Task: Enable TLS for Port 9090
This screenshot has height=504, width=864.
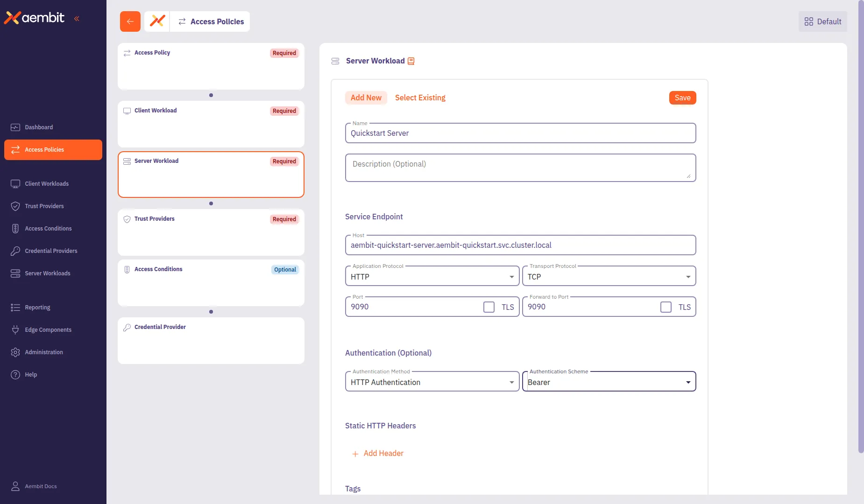Action: click(489, 307)
